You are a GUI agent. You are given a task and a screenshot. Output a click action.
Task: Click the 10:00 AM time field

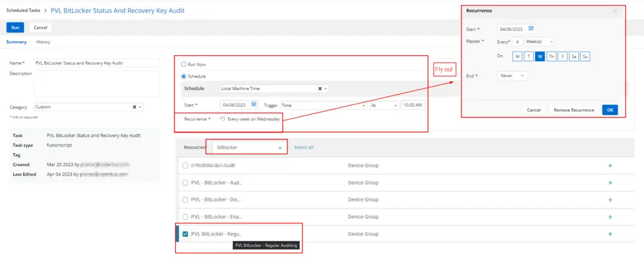point(413,106)
